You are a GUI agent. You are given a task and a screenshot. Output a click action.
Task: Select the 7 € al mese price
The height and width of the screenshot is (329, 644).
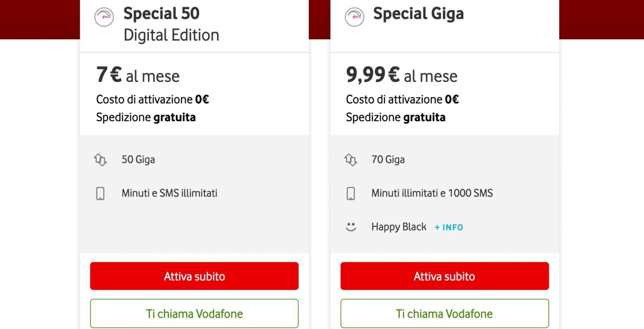click(x=138, y=75)
